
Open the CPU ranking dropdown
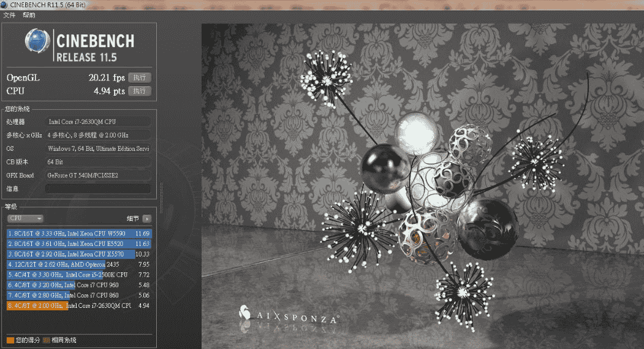(25, 218)
